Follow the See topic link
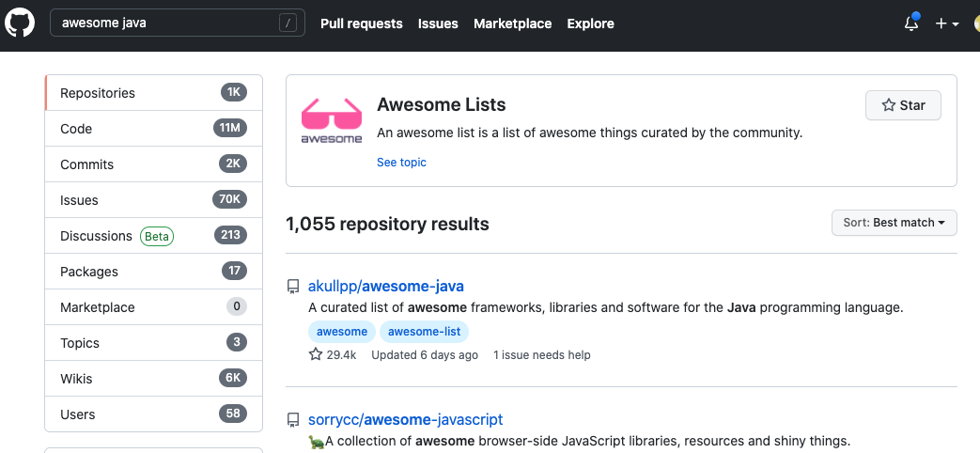 pos(401,163)
